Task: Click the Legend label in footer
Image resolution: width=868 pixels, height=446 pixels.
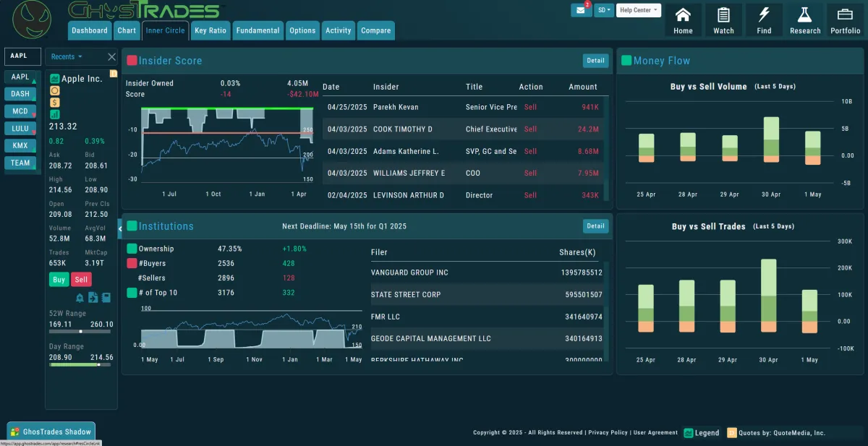Action: [707, 433]
